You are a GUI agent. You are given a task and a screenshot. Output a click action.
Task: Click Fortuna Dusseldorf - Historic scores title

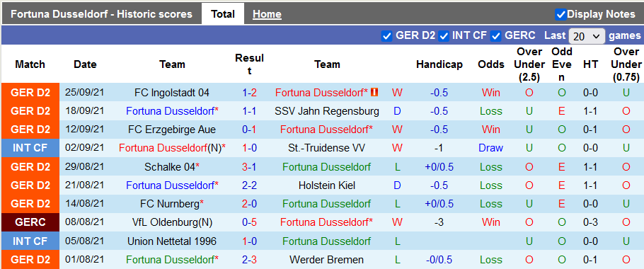(x=101, y=14)
